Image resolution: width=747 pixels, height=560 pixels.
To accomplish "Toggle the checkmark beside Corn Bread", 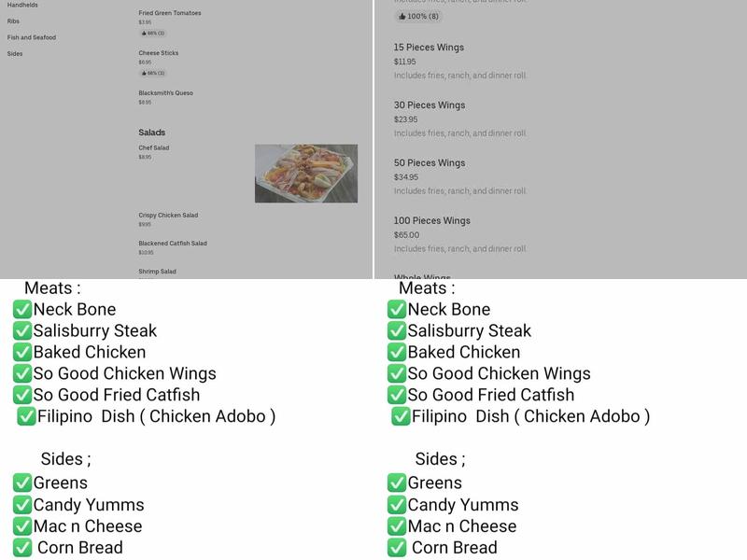I will (23, 548).
